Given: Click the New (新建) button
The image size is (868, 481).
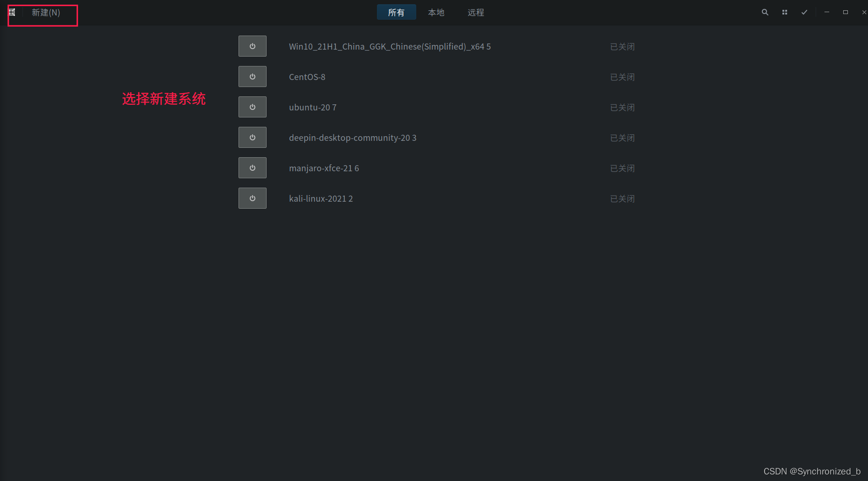Looking at the screenshot, I should click(46, 13).
